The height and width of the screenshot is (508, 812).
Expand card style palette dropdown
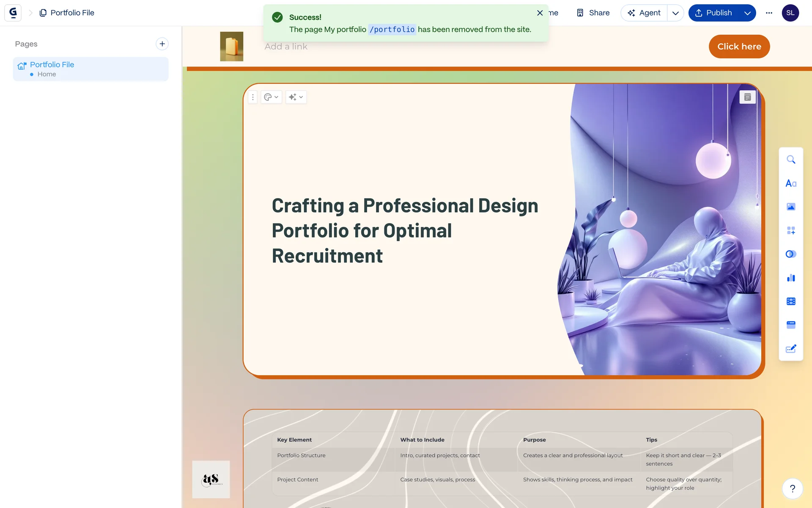coord(271,97)
